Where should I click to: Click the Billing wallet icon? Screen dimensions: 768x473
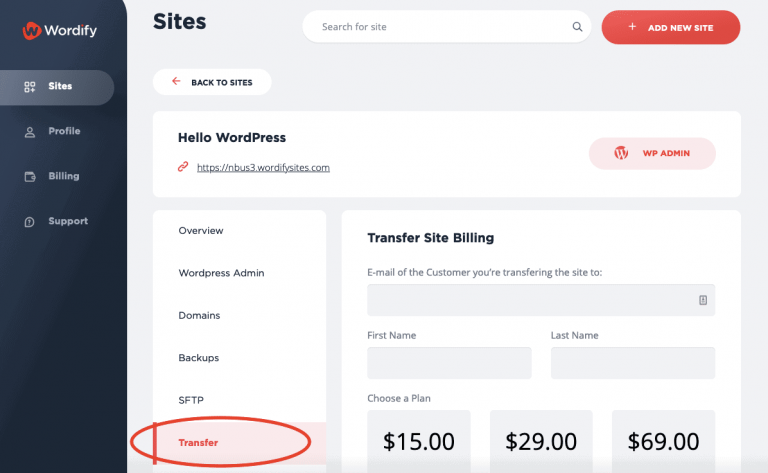pyautogui.click(x=30, y=177)
